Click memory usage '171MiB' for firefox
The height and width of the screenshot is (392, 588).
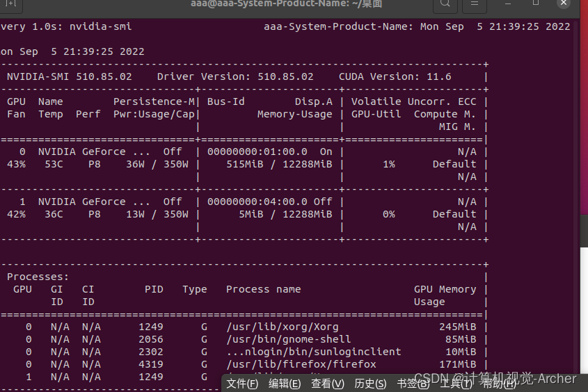(457, 364)
